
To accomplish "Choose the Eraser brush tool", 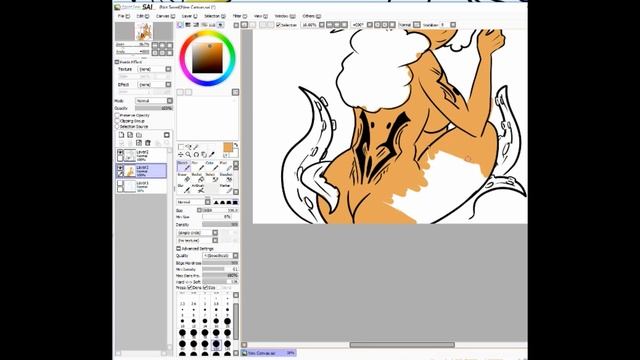I will pos(184,178).
